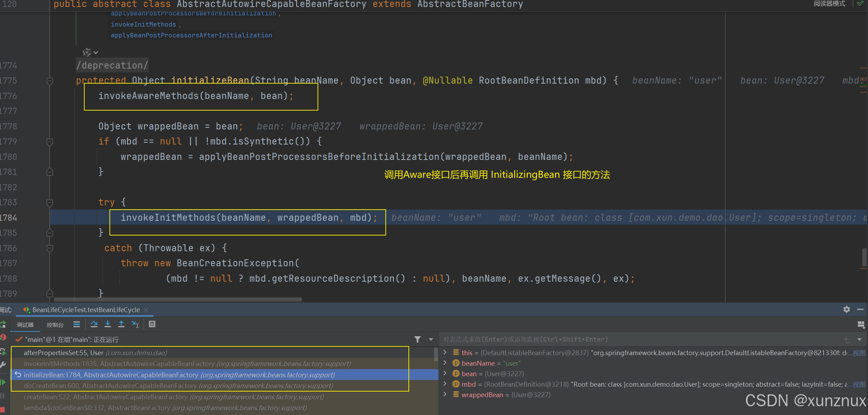This screenshot has width=868, height=415.
Task: Click the rerun failed tests icon
Action: coord(3,338)
